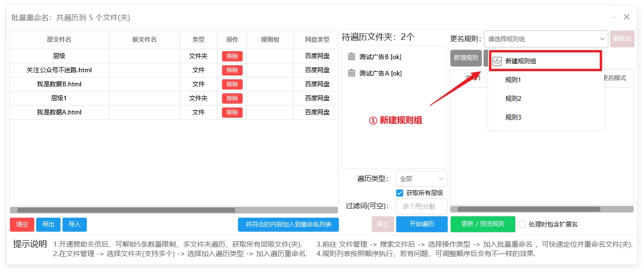Image resolution: width=644 pixels, height=273 pixels.
Task: Focus the 过滤词 filter input field
Action: pyautogui.click(x=422, y=206)
